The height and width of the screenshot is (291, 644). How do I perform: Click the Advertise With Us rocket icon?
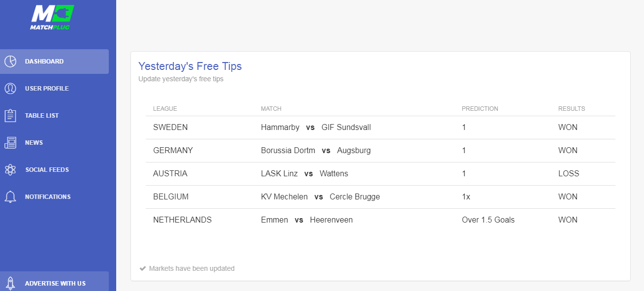pos(10,284)
